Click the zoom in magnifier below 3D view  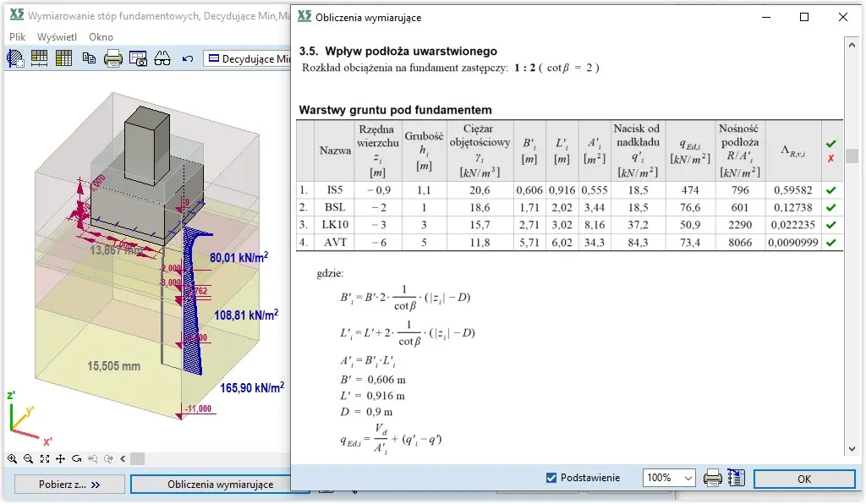(13, 458)
